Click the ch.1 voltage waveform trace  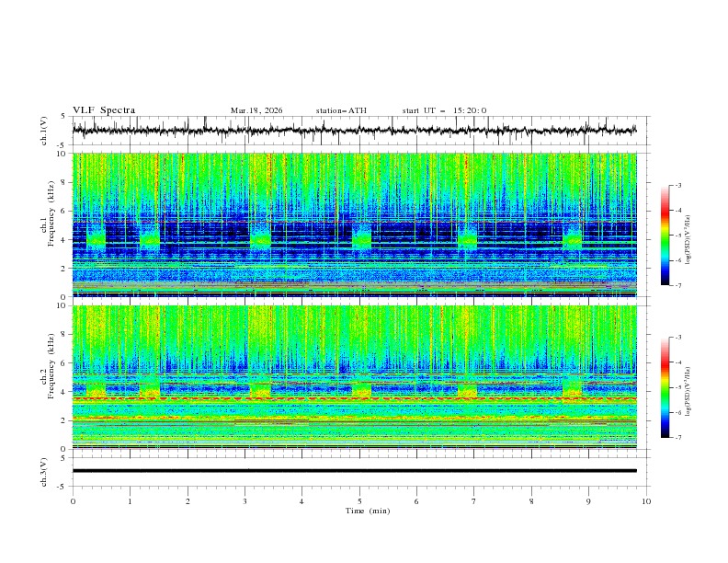[x=354, y=131]
